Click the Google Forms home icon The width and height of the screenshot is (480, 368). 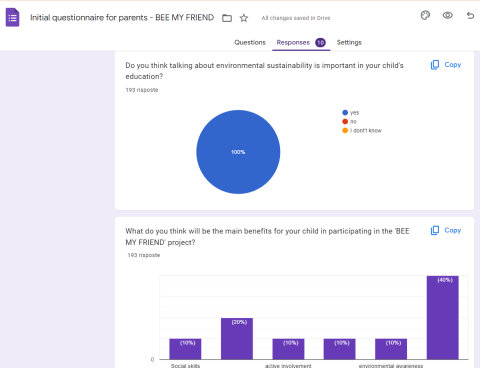click(13, 17)
